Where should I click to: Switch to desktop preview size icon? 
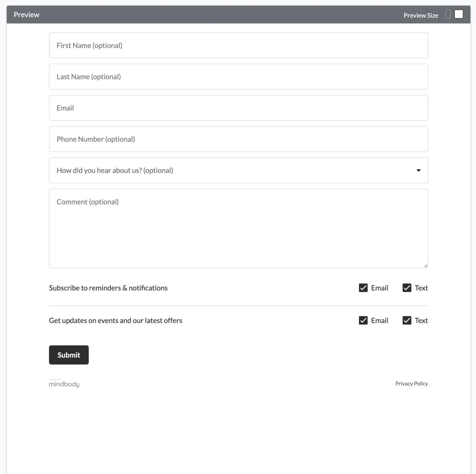coord(459,14)
